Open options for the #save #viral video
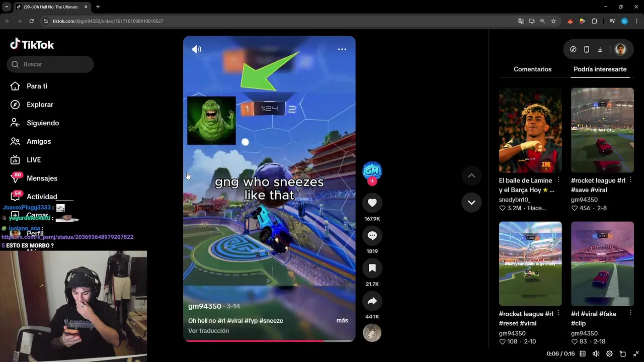 coord(630,180)
